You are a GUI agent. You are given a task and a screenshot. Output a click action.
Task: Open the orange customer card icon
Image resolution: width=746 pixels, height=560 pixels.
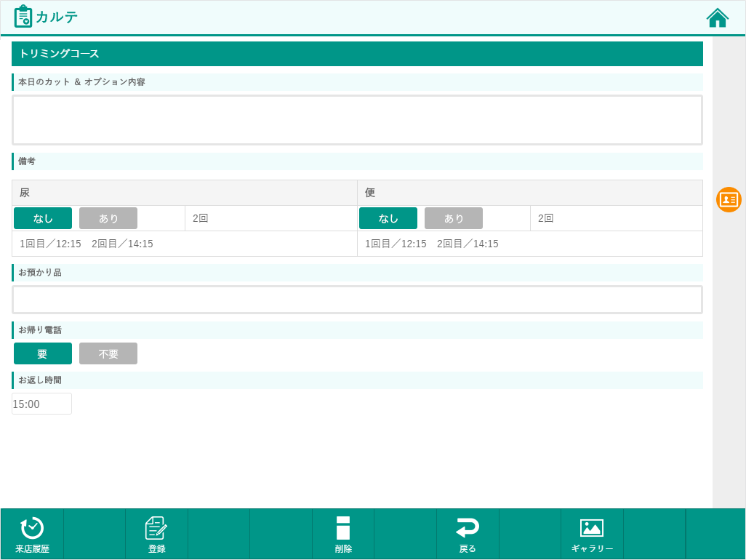[729, 199]
